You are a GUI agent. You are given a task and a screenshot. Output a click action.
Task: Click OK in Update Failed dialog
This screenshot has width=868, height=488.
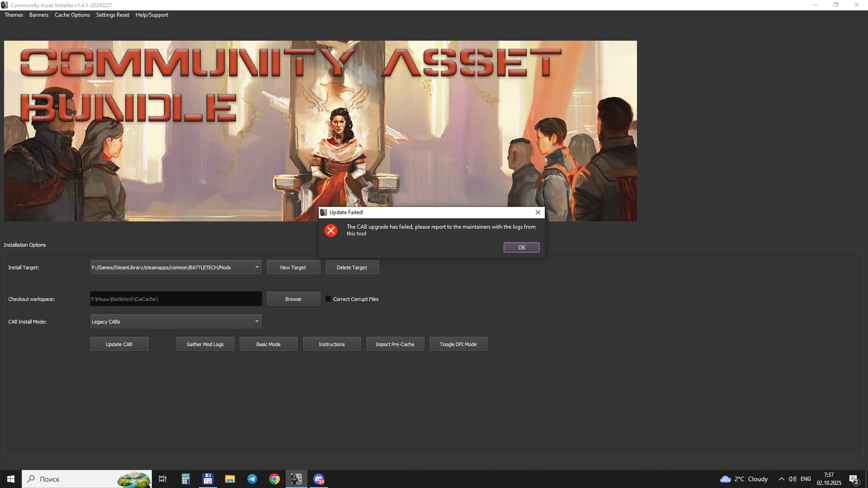click(521, 247)
